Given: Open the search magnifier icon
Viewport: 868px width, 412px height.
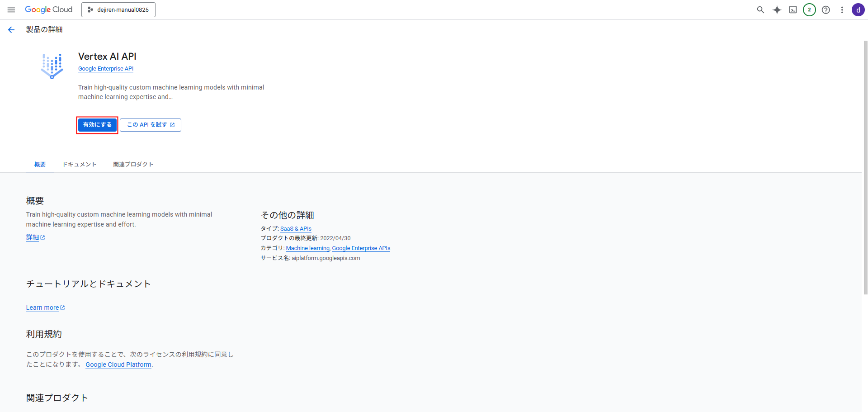Looking at the screenshot, I should 760,9.
